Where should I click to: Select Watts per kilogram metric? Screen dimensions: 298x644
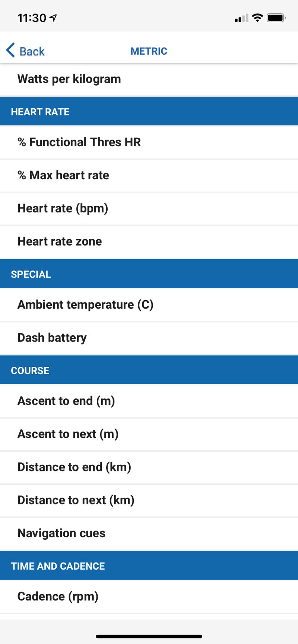(69, 79)
